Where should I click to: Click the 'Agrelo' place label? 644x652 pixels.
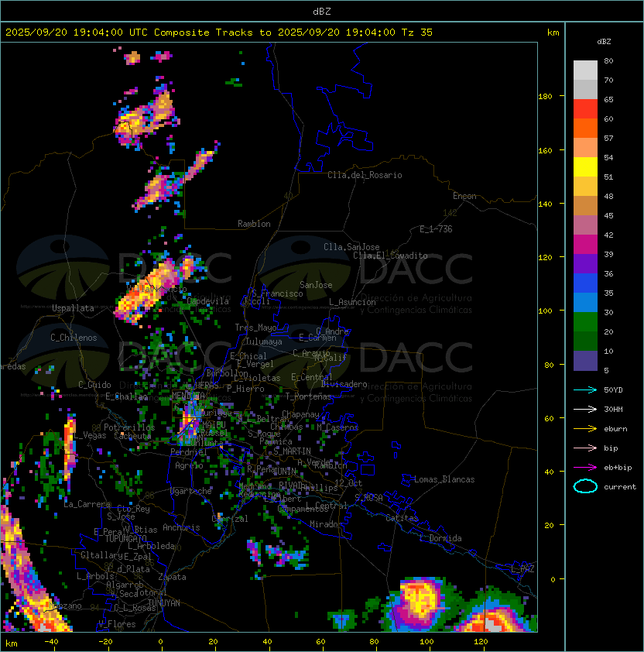pos(189,465)
